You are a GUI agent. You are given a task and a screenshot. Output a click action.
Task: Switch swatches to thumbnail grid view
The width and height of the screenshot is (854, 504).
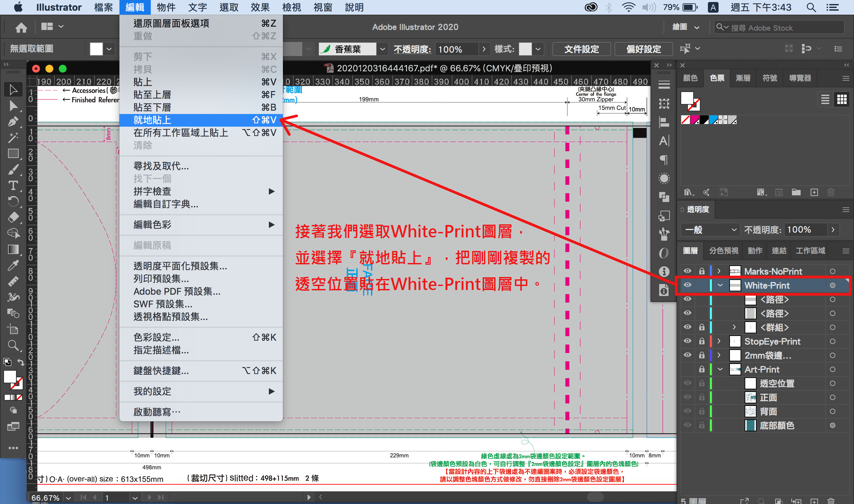pos(841,100)
